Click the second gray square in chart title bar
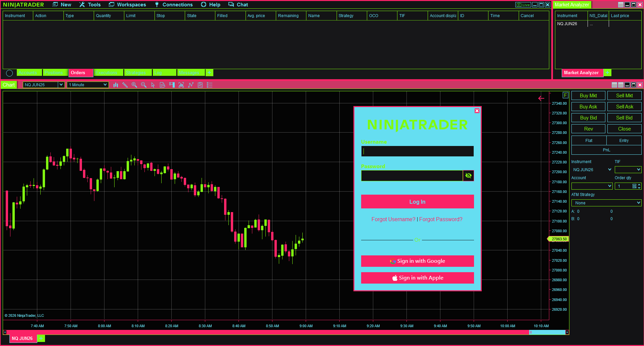This screenshot has height=346, width=644. 621,85
